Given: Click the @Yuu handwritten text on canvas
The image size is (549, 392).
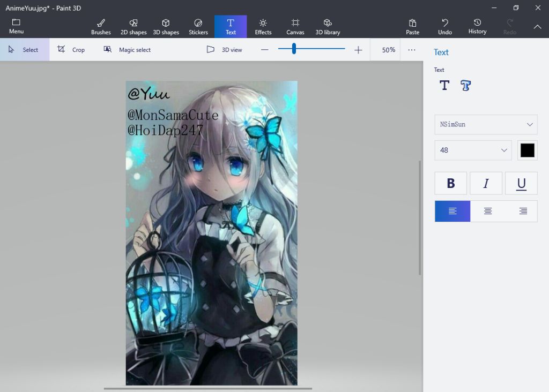Looking at the screenshot, I should coord(149,93).
